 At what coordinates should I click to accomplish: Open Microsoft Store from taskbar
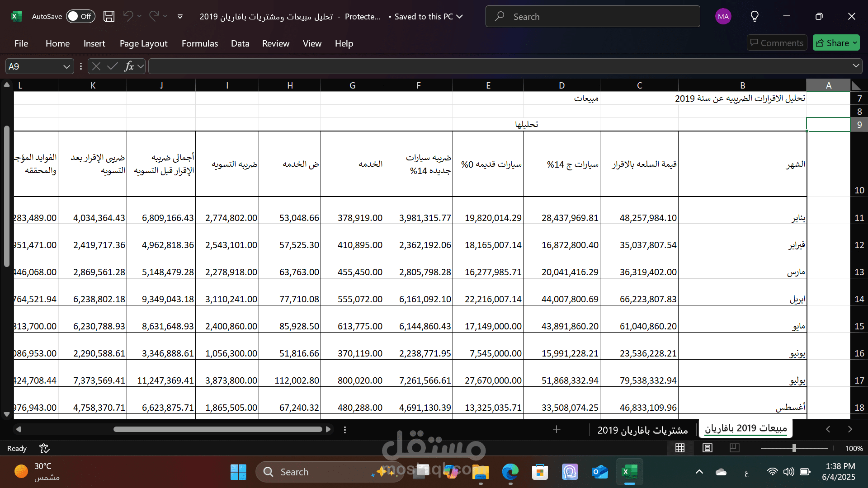coord(540,472)
